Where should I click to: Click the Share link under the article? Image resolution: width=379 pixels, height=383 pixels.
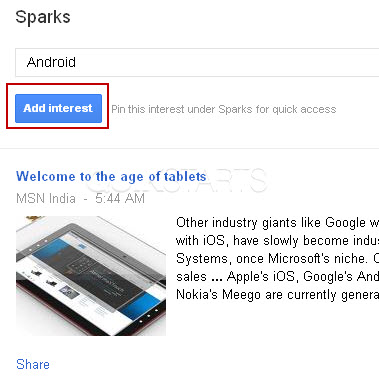(x=33, y=364)
